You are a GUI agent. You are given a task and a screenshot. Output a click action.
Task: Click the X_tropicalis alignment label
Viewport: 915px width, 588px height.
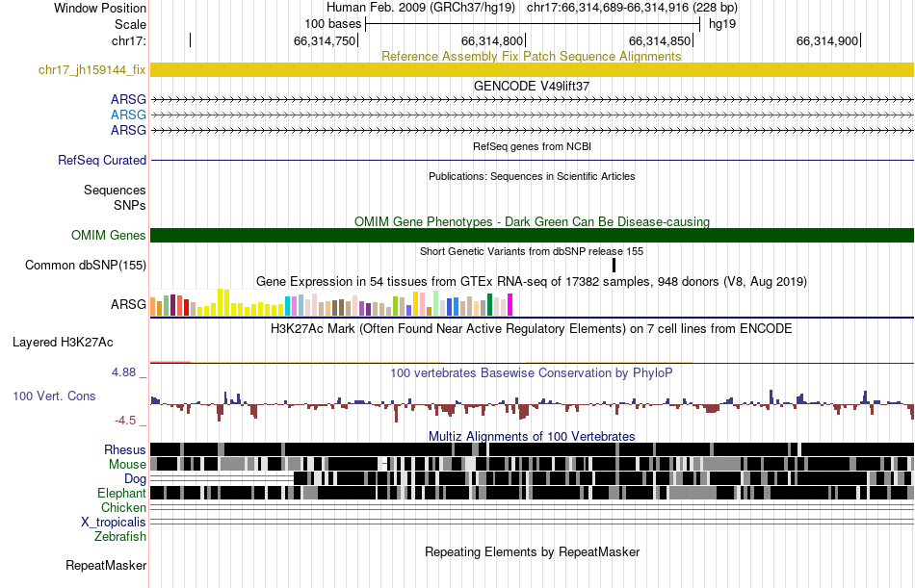click(x=114, y=523)
